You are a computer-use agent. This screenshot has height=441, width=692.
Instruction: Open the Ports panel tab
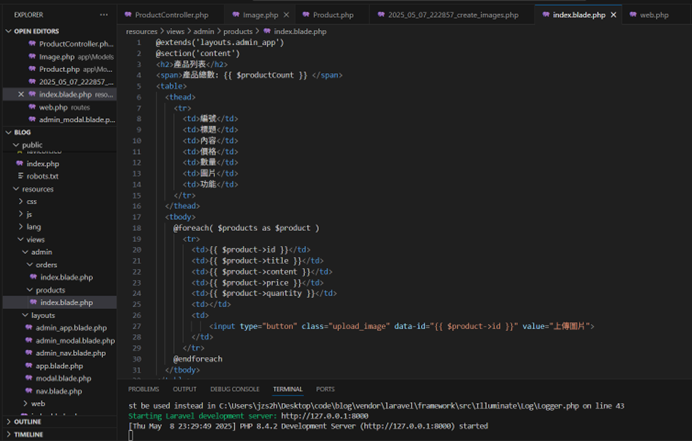[x=325, y=389]
